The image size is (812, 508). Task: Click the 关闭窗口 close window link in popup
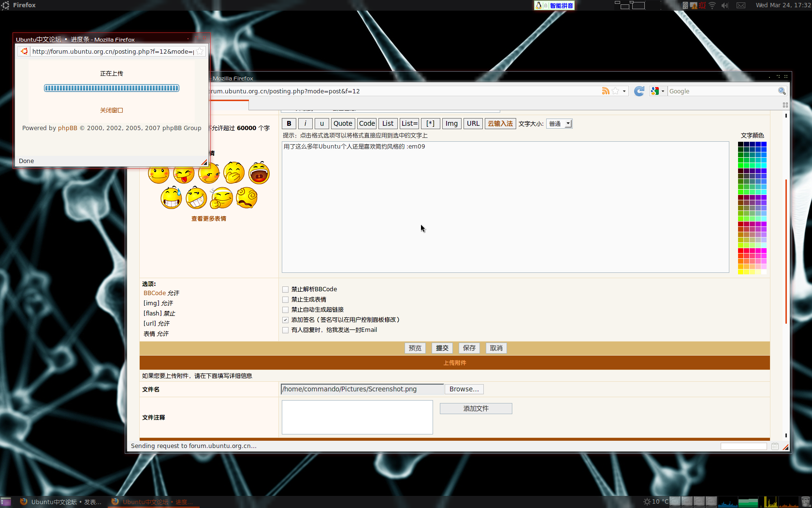112,110
